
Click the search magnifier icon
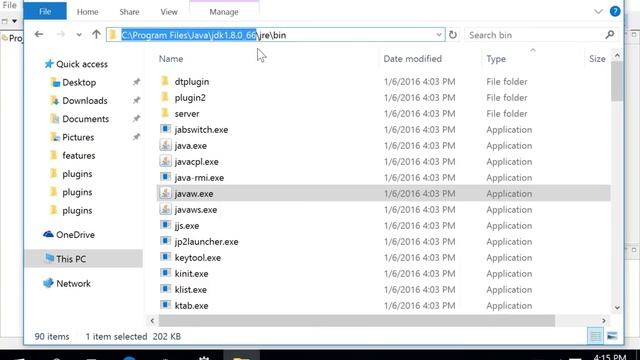(x=610, y=35)
